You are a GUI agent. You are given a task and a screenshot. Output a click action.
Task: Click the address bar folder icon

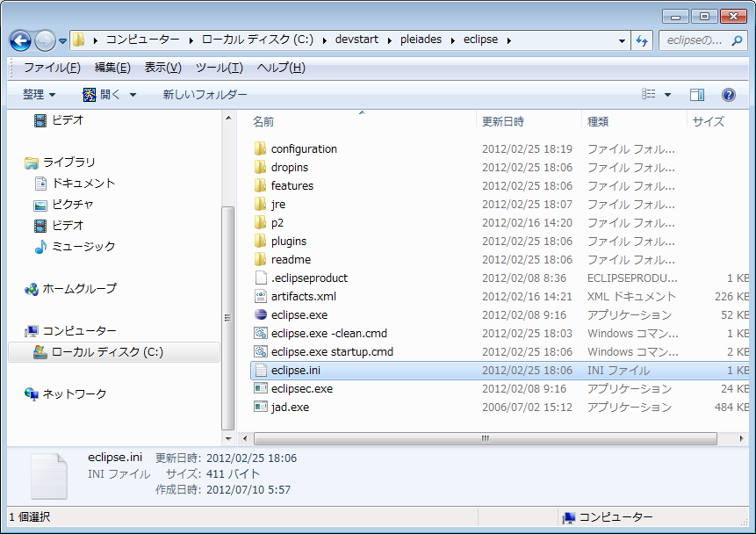79,40
